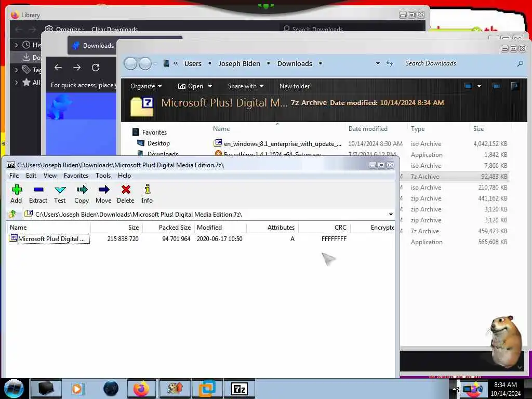Select the Microsoft Plus! Digital file in 7-Zip list
This screenshot has height=399, width=532.
click(49, 239)
